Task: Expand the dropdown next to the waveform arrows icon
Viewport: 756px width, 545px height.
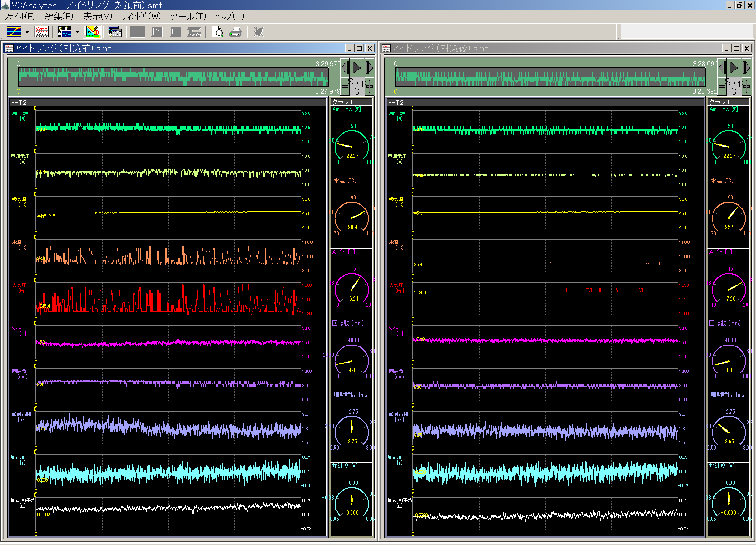Action: tap(77, 32)
